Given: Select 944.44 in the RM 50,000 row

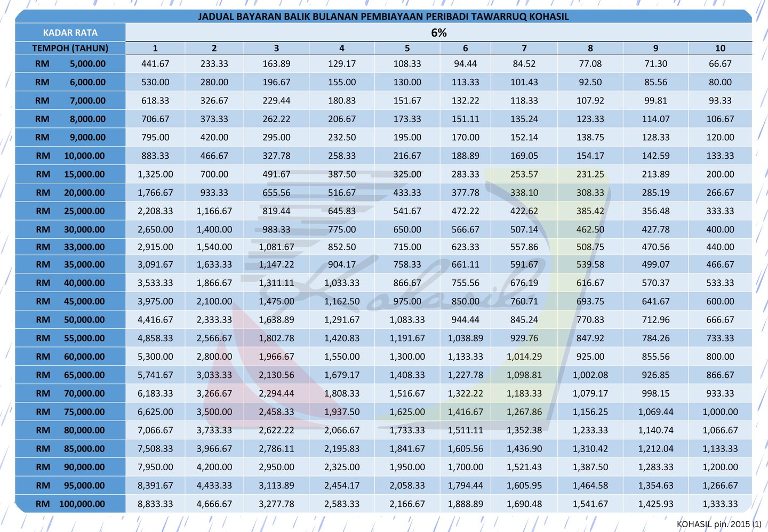Looking at the screenshot, I should (x=466, y=320).
